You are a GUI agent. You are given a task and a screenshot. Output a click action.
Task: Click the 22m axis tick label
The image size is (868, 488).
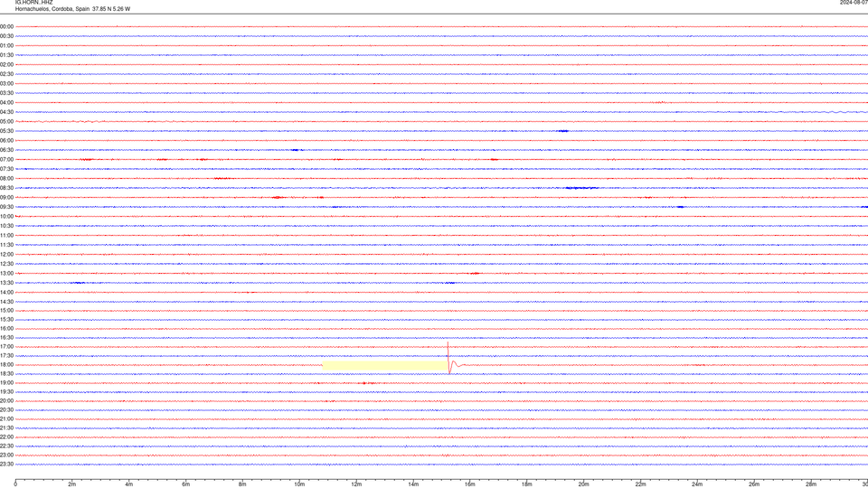[x=640, y=484]
